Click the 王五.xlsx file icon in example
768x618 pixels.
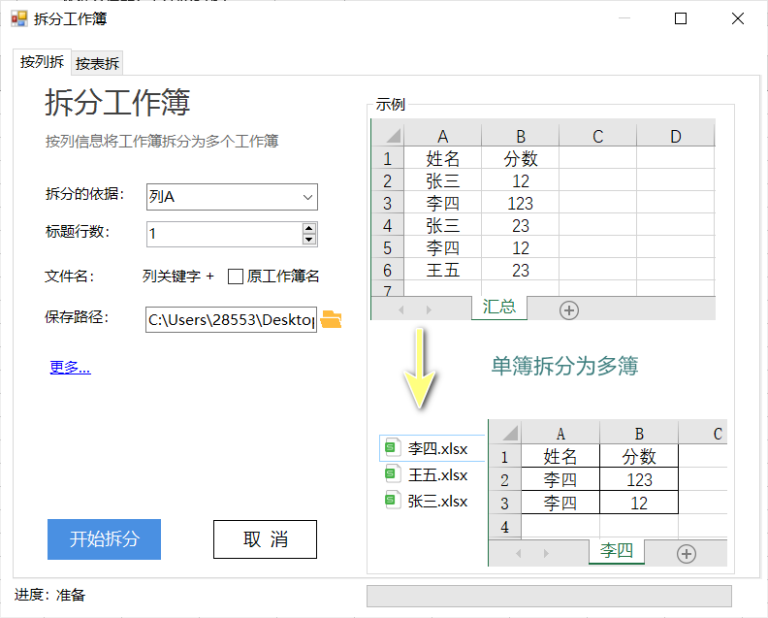click(x=393, y=474)
